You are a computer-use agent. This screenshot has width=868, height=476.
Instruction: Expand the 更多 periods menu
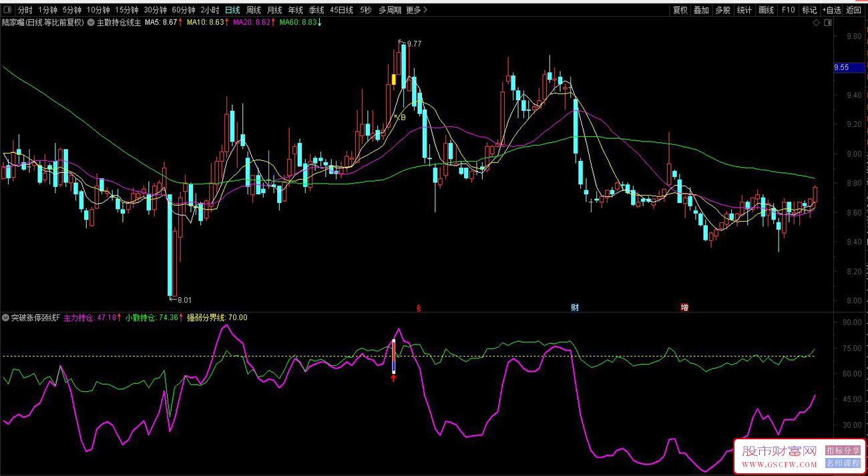click(417, 10)
